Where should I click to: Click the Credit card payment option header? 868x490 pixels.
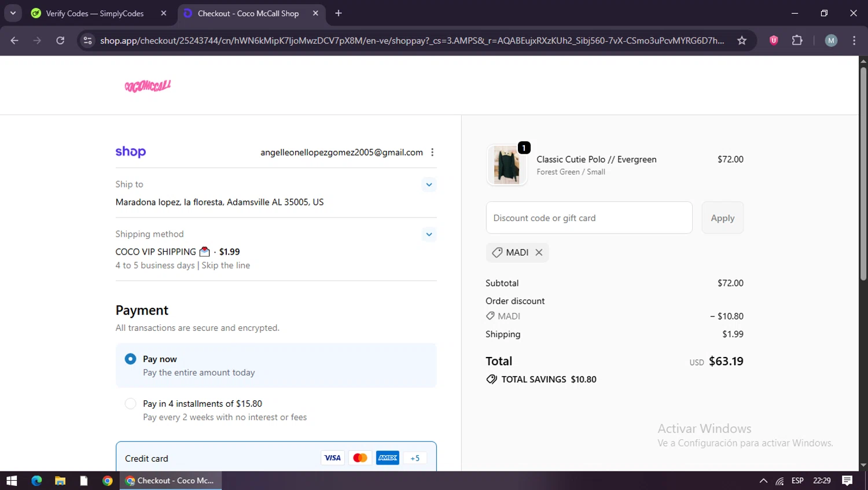coord(276,458)
